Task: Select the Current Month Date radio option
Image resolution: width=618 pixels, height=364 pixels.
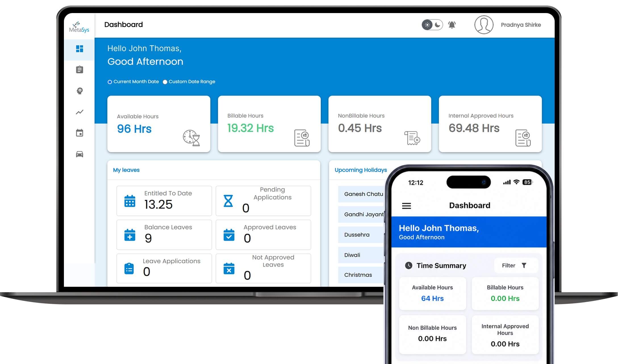Action: coord(110,82)
